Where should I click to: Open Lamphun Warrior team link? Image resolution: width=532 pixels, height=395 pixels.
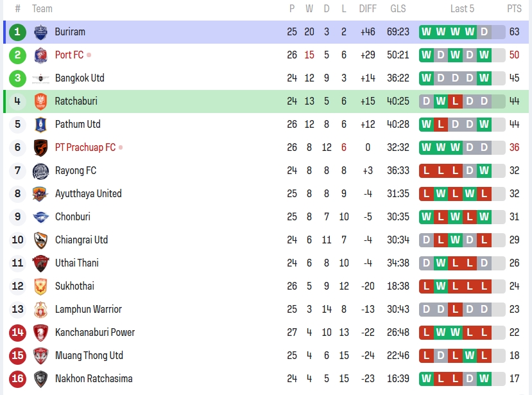pos(88,310)
